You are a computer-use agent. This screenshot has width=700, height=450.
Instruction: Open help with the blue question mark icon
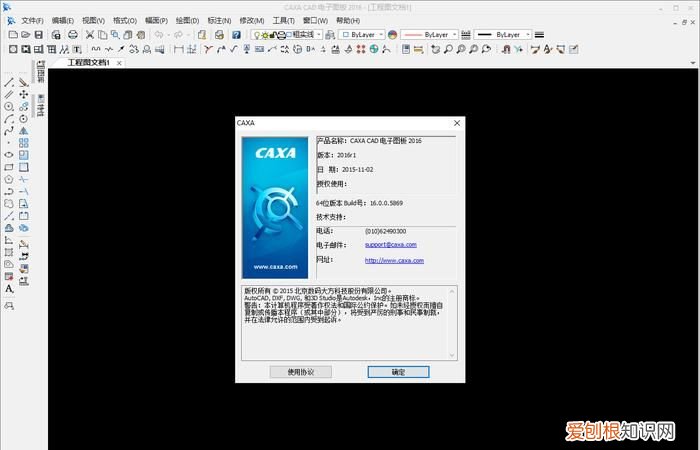(x=236, y=34)
